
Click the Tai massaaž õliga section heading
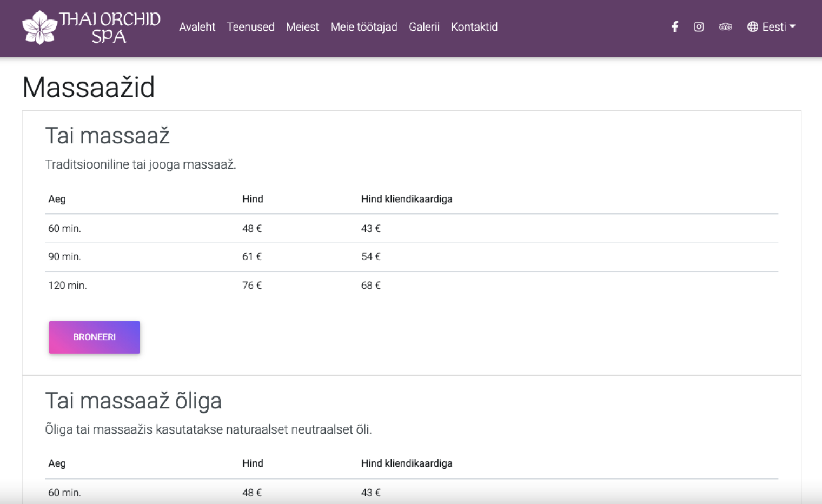(x=134, y=401)
